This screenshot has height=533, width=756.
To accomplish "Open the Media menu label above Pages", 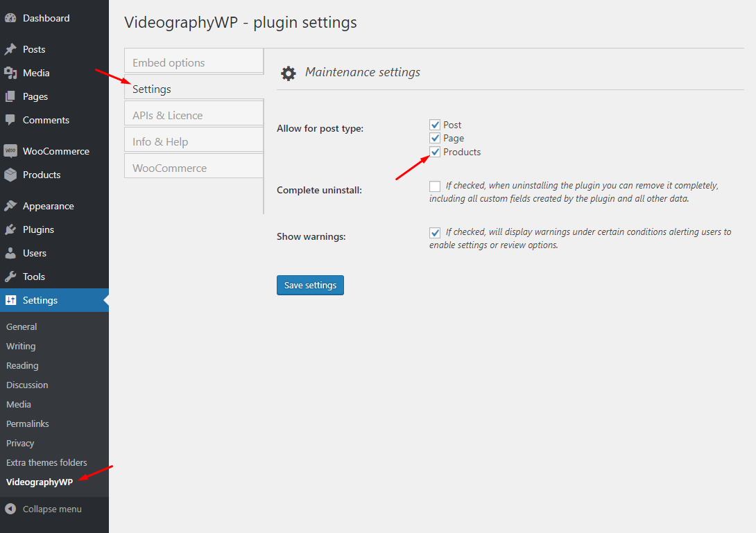I will pyautogui.click(x=36, y=73).
